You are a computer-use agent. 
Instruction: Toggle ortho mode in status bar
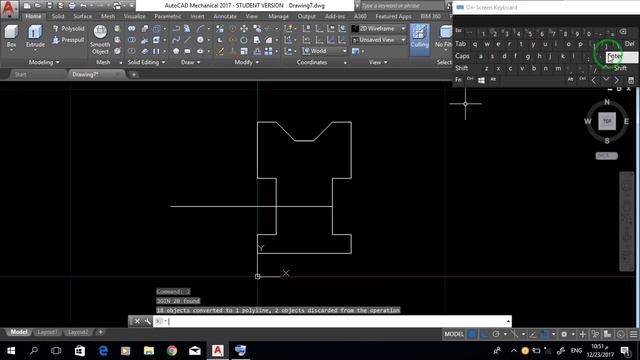click(484, 334)
